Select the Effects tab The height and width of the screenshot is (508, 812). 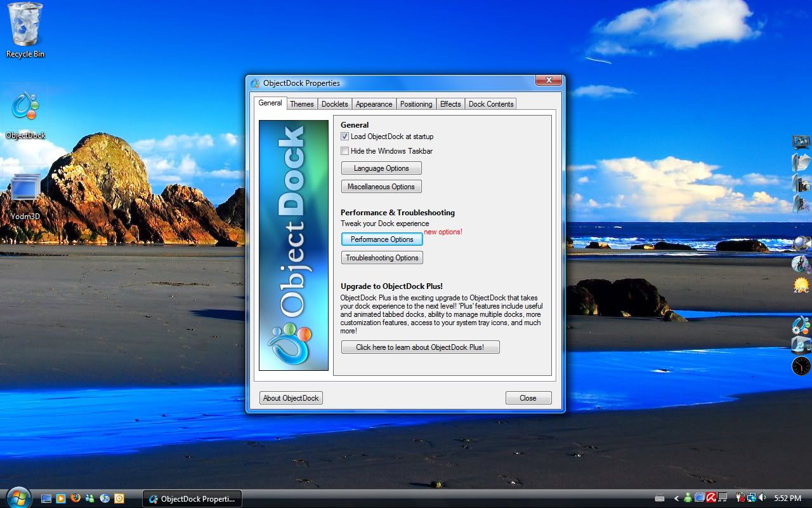point(450,104)
